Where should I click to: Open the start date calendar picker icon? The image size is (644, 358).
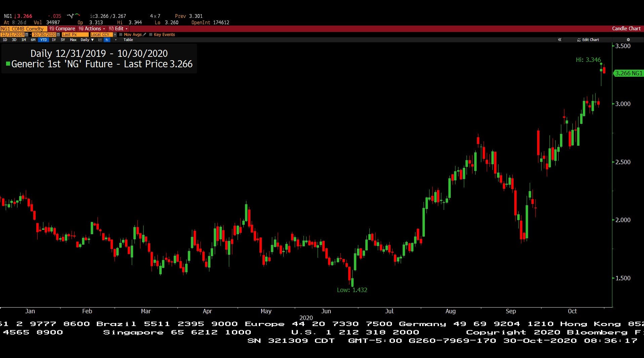click(27, 35)
